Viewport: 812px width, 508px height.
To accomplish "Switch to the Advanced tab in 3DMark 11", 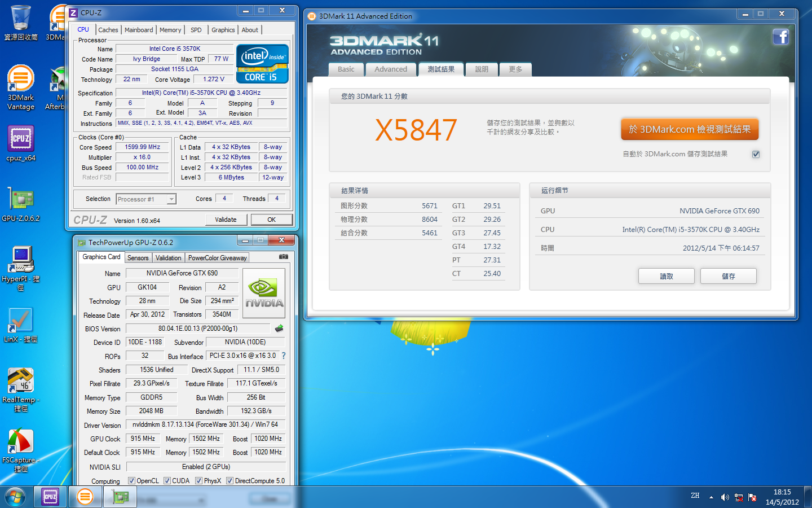I will 391,69.
